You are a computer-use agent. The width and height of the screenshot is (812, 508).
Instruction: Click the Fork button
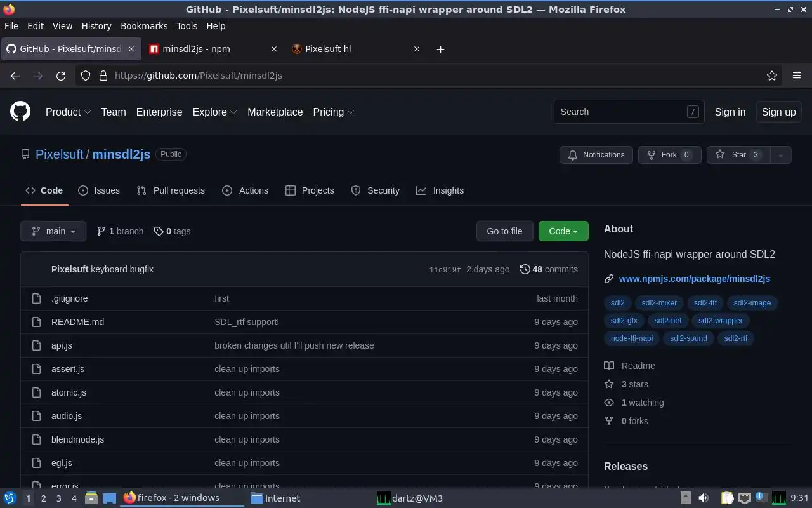point(669,155)
